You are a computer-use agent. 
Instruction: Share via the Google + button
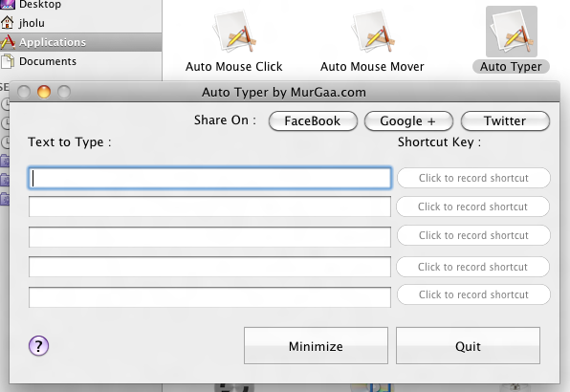(408, 121)
